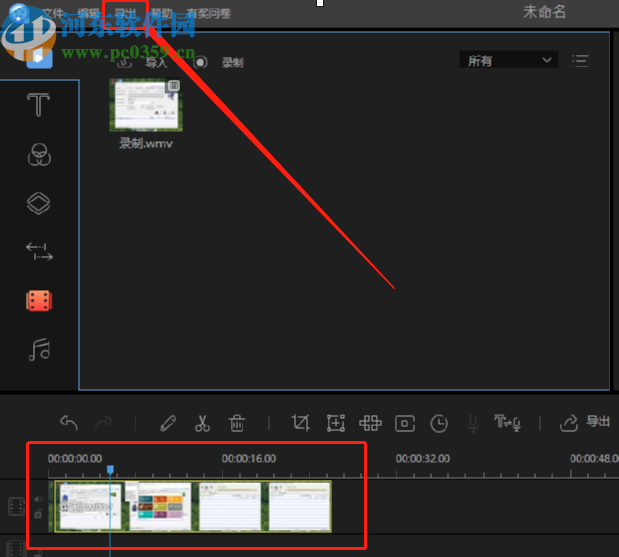Viewport: 619px width, 557px height.
Task: Click the video track film icon
Action: point(16,506)
